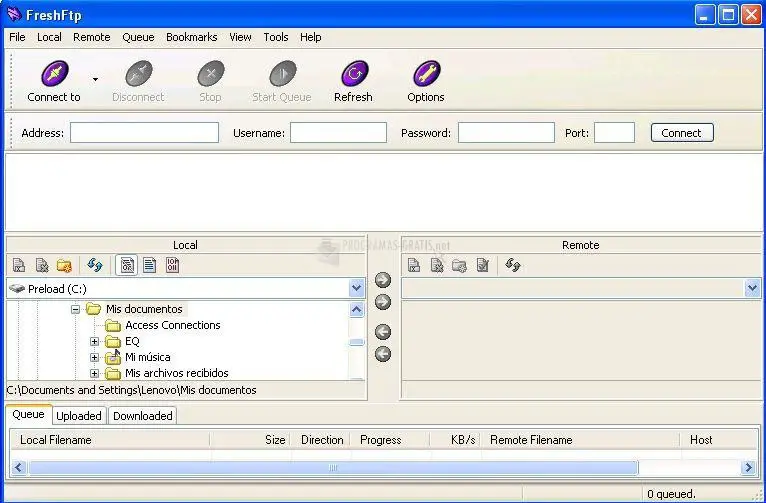The height and width of the screenshot is (503, 766).
Task: Open the Remote menu
Action: point(92,37)
